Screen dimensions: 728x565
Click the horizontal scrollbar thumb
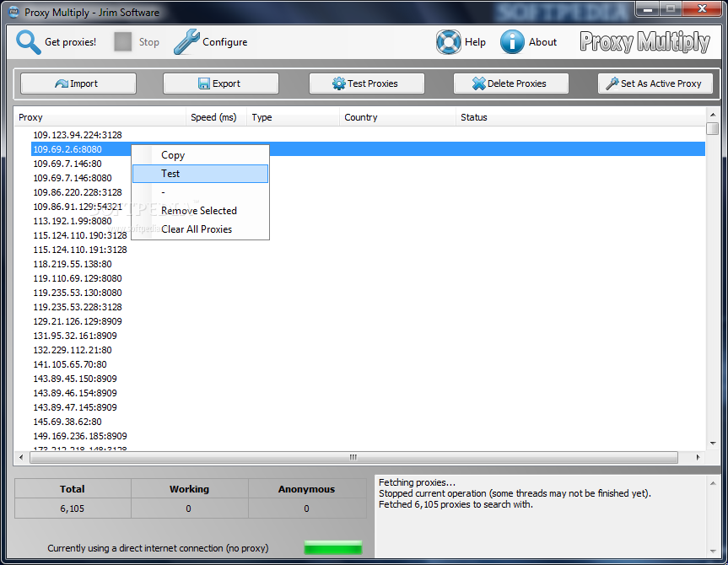[353, 457]
